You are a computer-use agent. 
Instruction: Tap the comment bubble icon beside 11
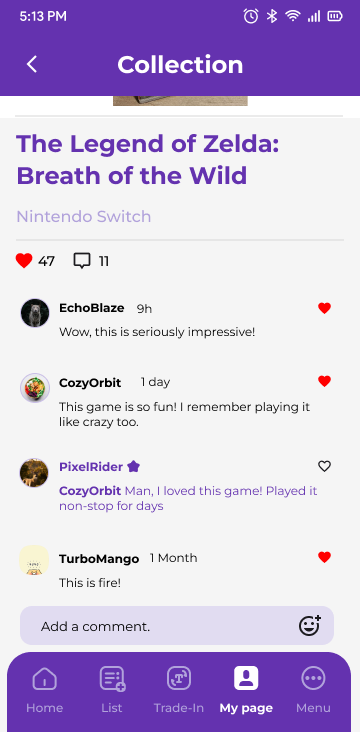(82, 261)
